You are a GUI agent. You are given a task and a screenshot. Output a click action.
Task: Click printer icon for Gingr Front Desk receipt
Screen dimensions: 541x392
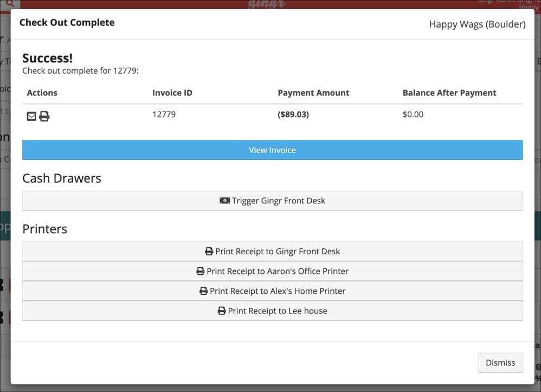coord(209,252)
